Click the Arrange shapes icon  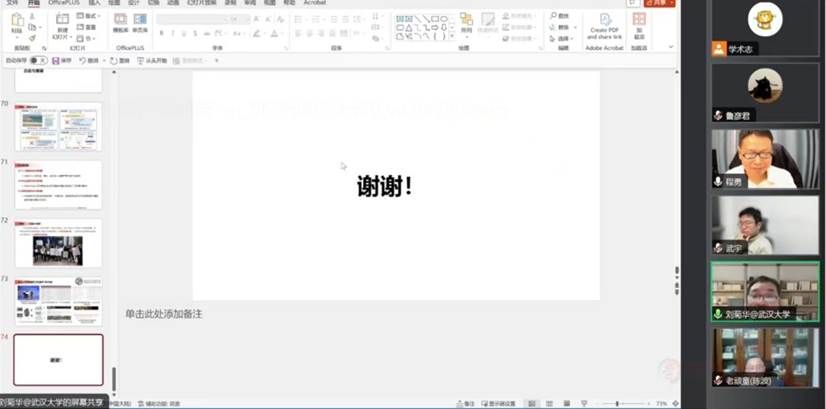pos(466,24)
